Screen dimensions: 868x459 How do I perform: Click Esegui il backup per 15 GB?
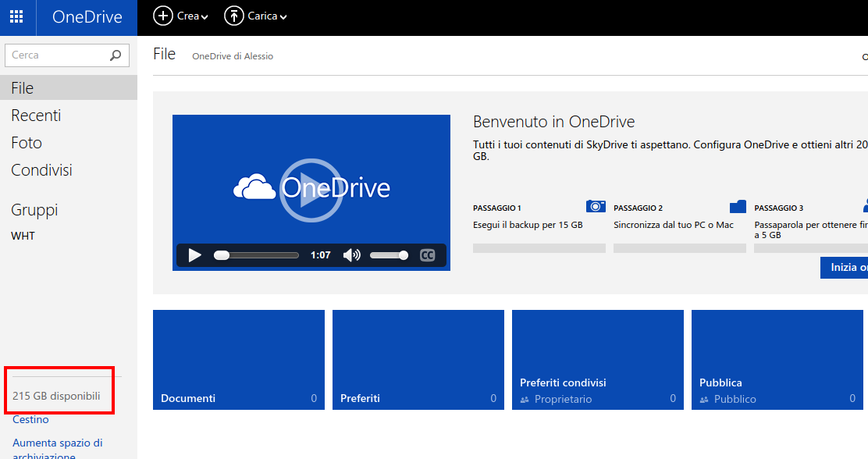[x=528, y=225]
